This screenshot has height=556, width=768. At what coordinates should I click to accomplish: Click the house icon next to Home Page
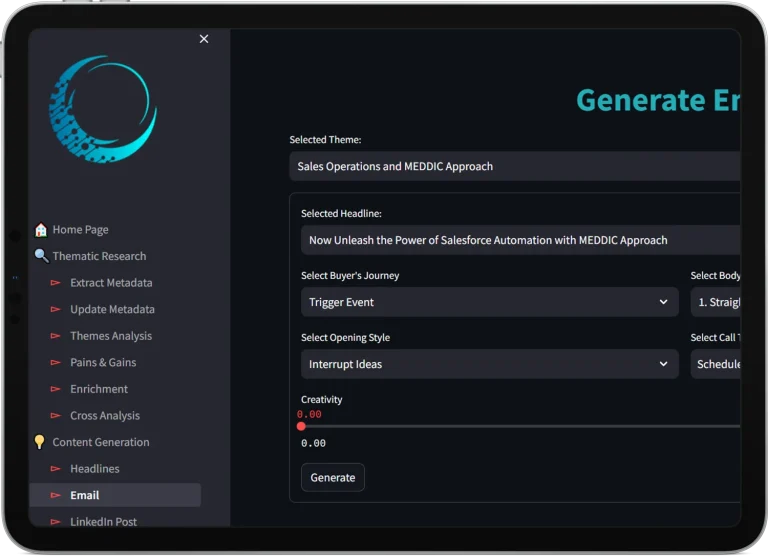click(41, 230)
